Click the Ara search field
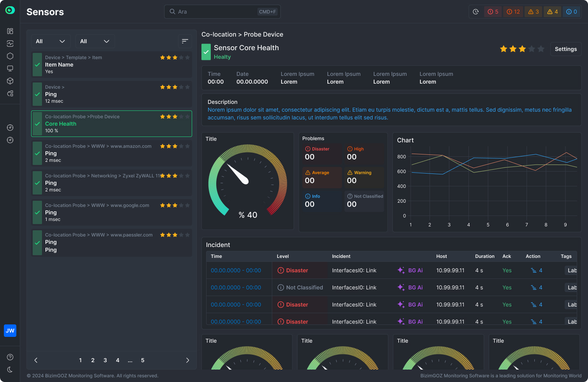Image resolution: width=588 pixels, height=382 pixels. tap(222, 12)
